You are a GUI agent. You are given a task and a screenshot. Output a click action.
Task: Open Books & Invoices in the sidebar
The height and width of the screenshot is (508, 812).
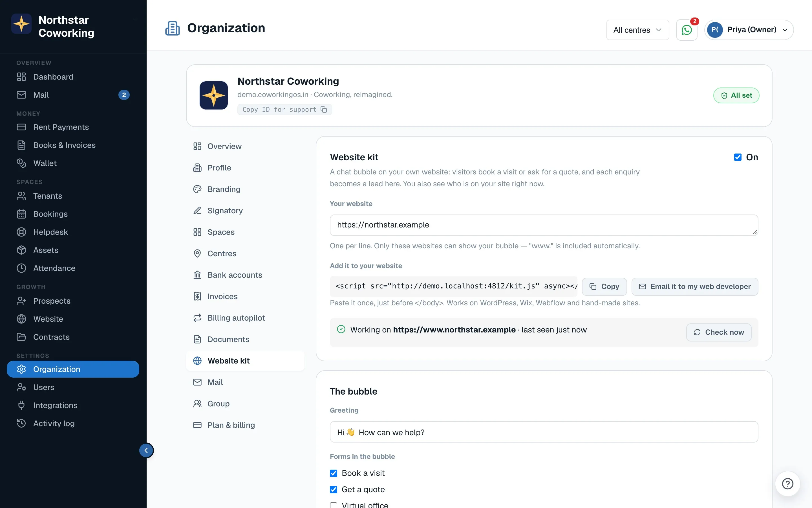[73, 145]
